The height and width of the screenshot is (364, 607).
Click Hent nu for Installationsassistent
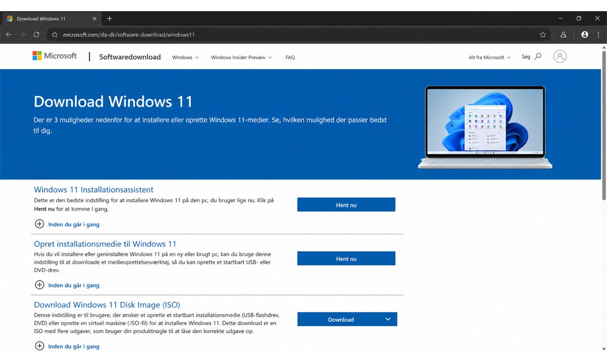pos(346,205)
